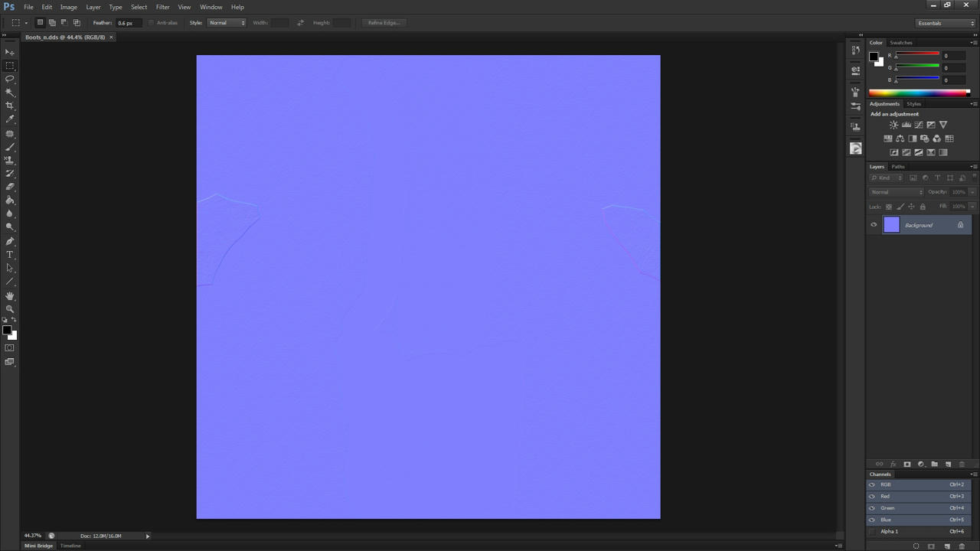This screenshot has height=551, width=980.
Task: Select the Zoom tool
Action: 10,309
